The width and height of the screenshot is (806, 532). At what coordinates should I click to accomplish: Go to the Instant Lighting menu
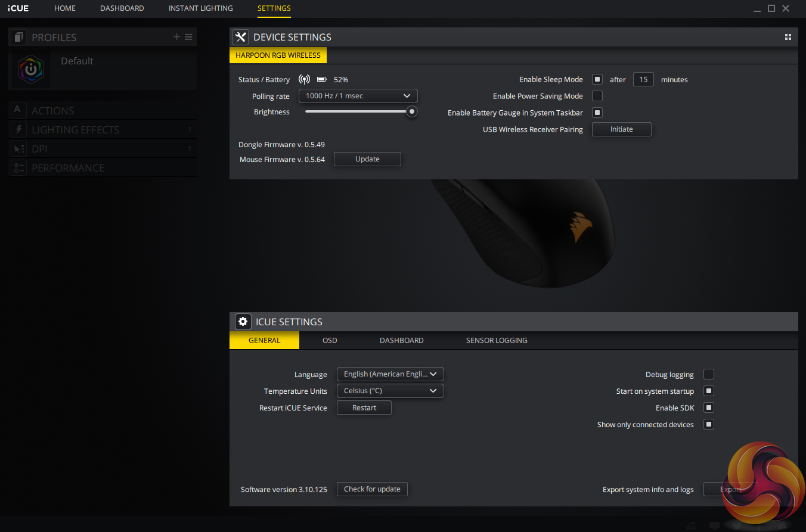point(200,8)
